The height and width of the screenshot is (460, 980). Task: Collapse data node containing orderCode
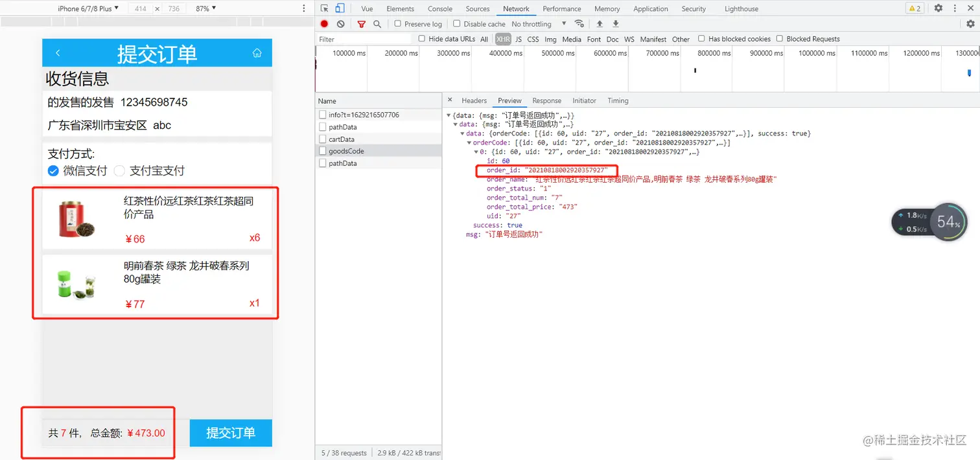tap(461, 133)
